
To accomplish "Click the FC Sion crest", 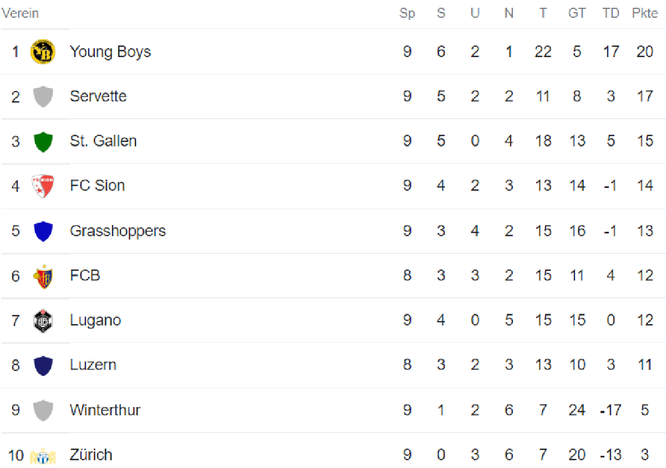I will coord(43,186).
